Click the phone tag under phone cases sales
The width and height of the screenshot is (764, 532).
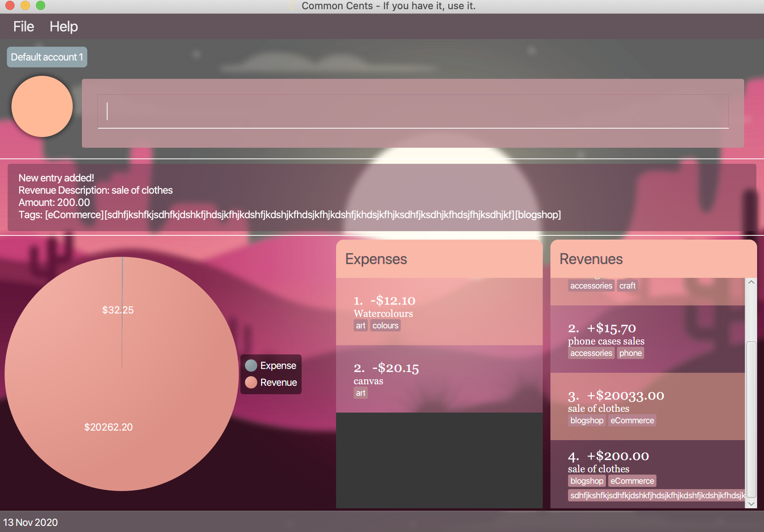click(x=630, y=353)
